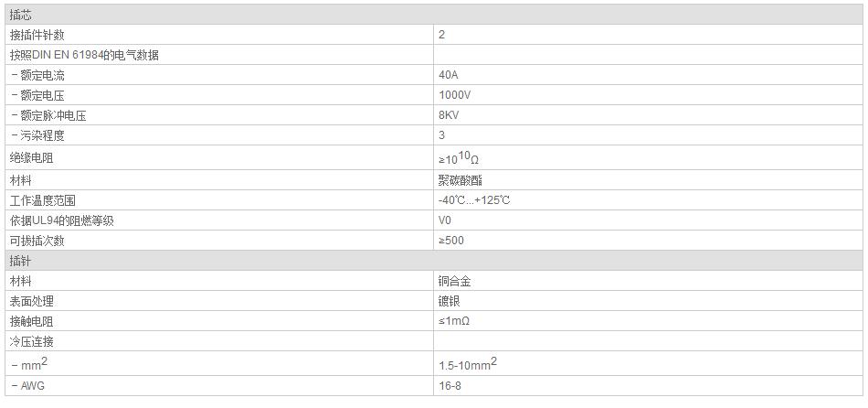Click the AWG value 16-8
Screen dimensions: 868x408
click(450, 386)
